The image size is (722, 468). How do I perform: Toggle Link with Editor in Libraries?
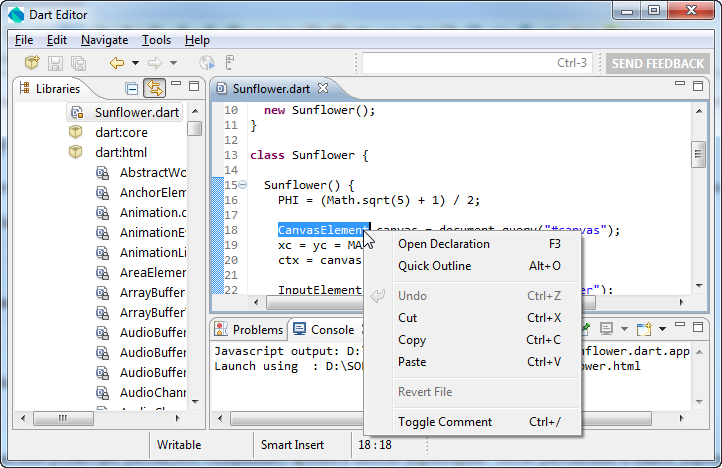click(154, 88)
